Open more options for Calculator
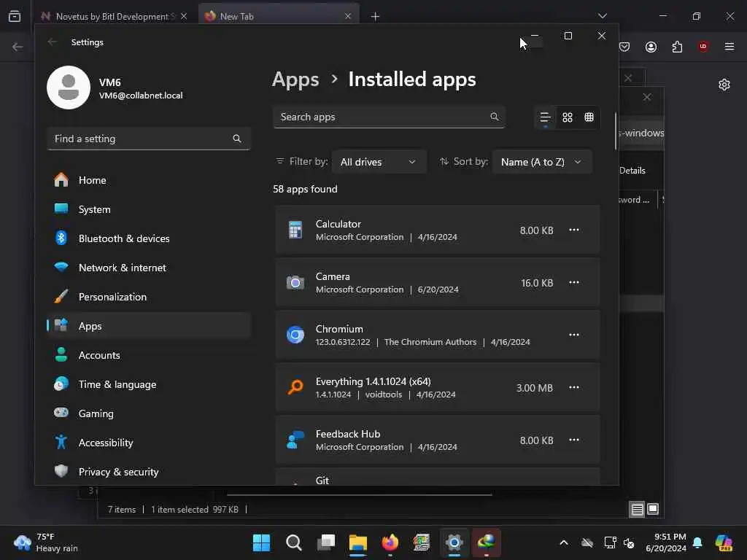The width and height of the screenshot is (747, 560). pos(573,230)
